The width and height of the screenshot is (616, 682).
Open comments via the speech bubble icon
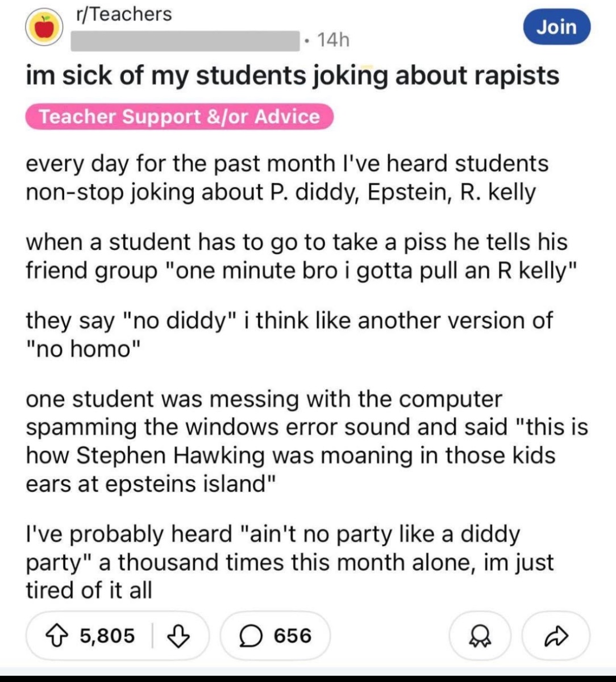248,635
